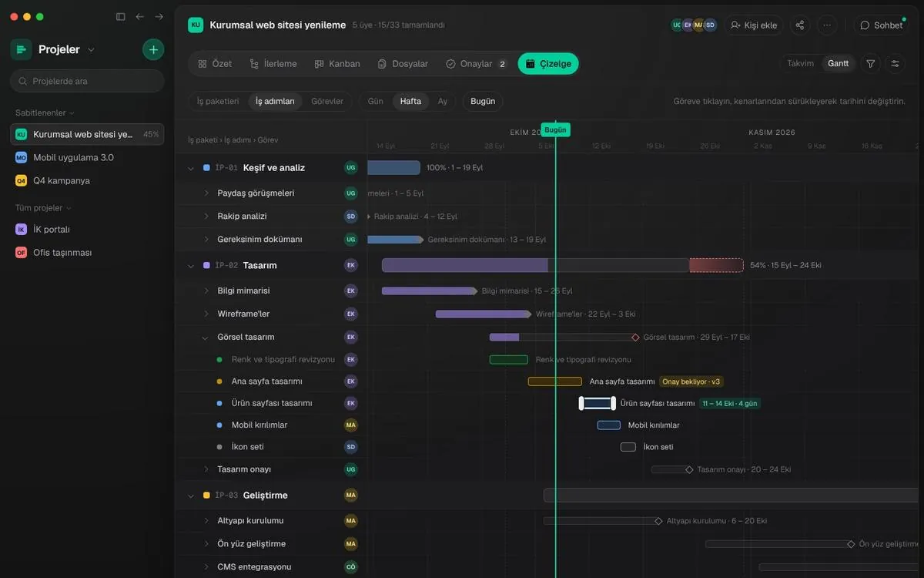Set timeline scale to Gün

[x=376, y=101]
